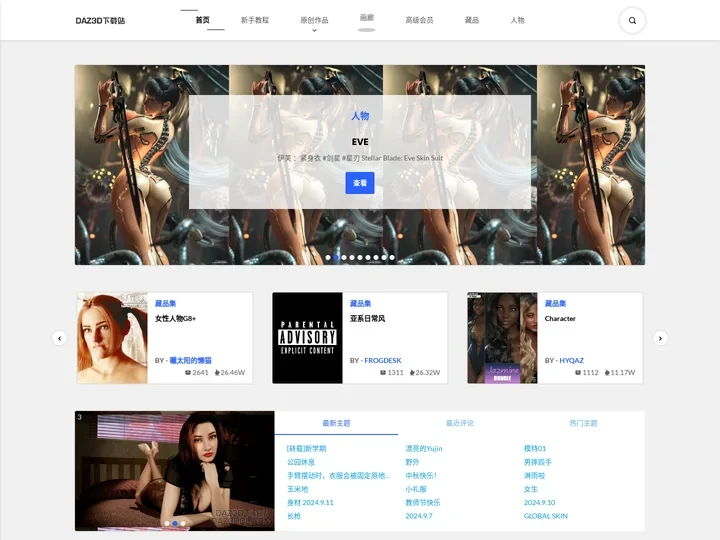Expand the 原创作品 dropdown menu
The width and height of the screenshot is (720, 540).
314,21
